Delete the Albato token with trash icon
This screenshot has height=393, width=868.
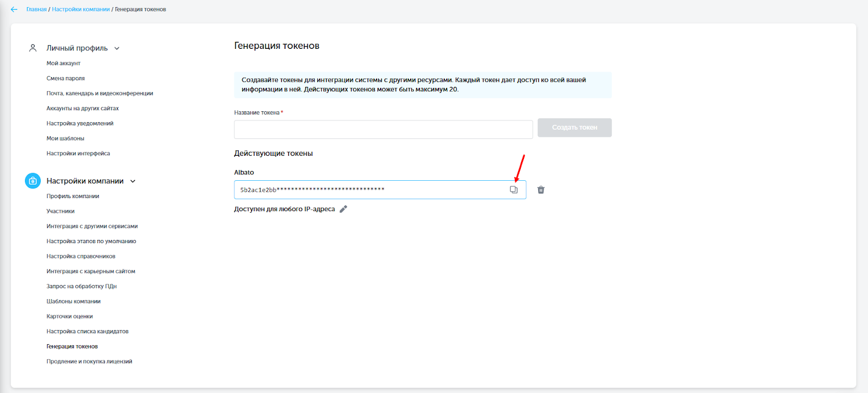point(541,190)
